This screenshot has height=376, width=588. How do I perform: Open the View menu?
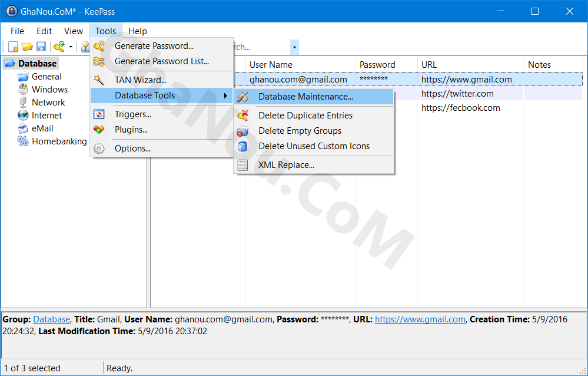click(x=74, y=31)
